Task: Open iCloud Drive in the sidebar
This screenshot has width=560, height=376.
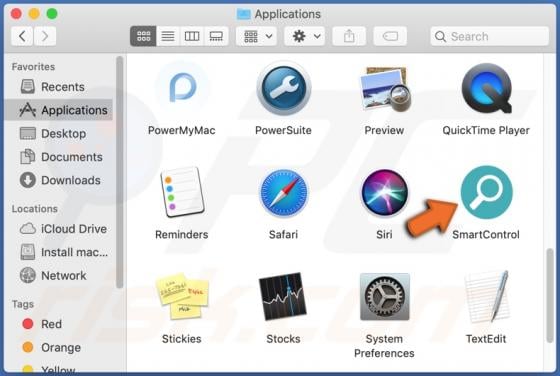Action: (59, 229)
